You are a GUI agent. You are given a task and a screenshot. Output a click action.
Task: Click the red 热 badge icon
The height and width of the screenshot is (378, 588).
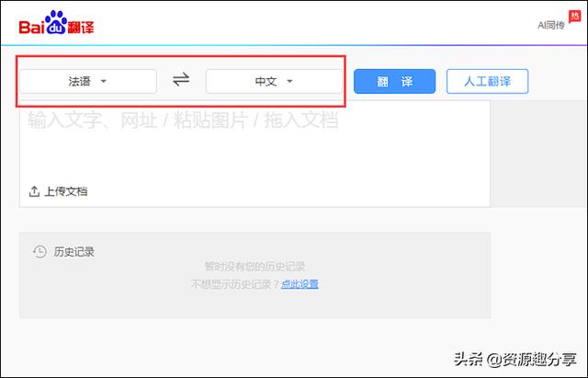click(575, 19)
